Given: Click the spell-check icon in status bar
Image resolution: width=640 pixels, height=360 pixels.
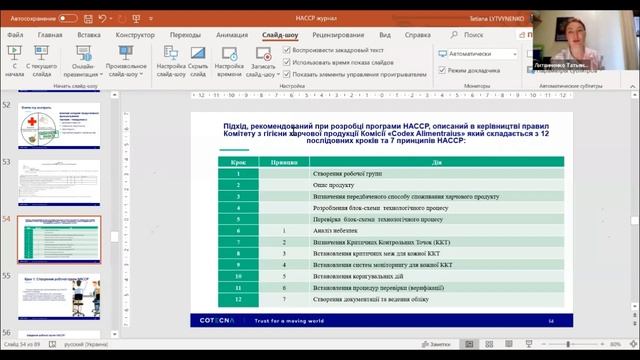Looking at the screenshot, I should coord(52,344).
